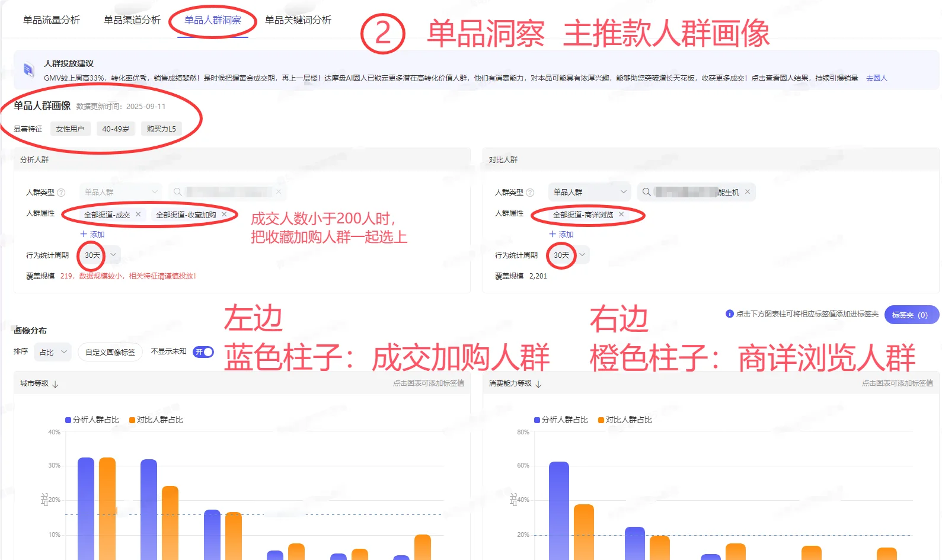Viewport: 942px width, 560px height.
Task: Click the 人群类型 help icon in 对比人群
Action: point(530,193)
